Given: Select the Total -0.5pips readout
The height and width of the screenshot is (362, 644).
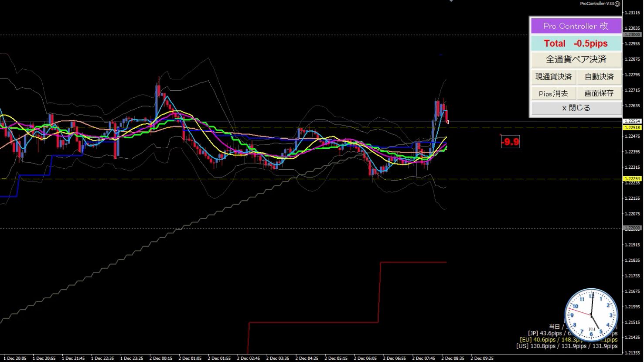Looking at the screenshot, I should [x=576, y=44].
